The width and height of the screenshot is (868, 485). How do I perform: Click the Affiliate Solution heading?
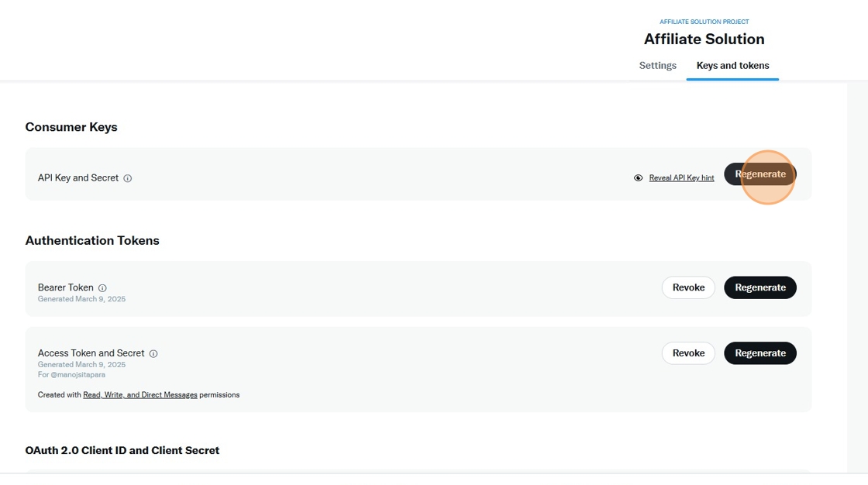point(704,39)
